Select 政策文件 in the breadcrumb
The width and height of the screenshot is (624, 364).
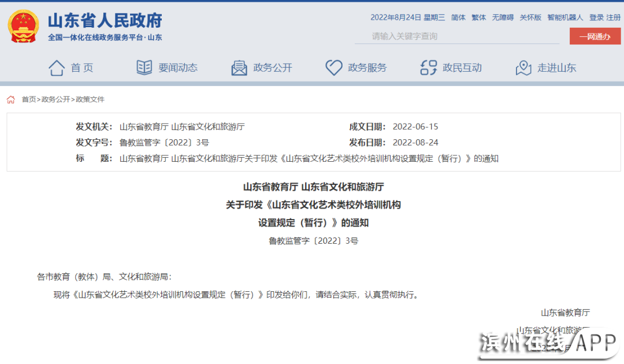coord(90,99)
